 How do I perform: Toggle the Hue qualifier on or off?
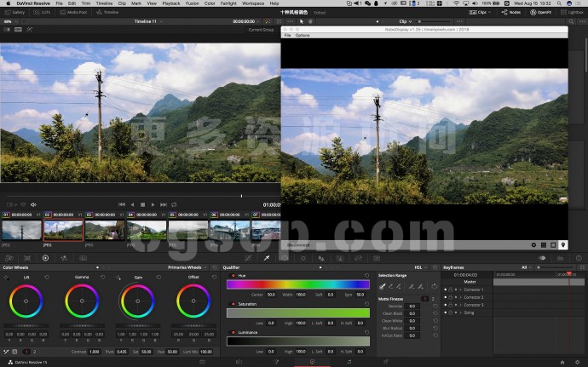[x=233, y=276]
